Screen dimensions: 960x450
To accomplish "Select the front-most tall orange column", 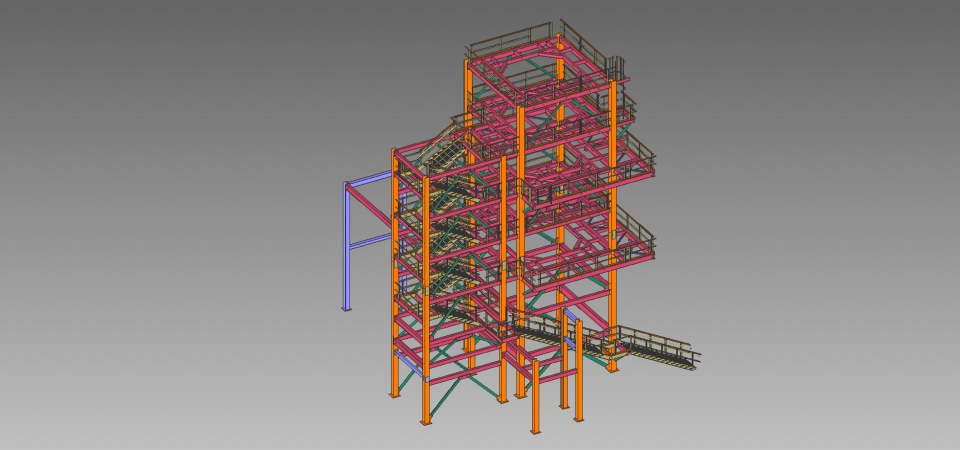I will pyautogui.click(x=427, y=300).
